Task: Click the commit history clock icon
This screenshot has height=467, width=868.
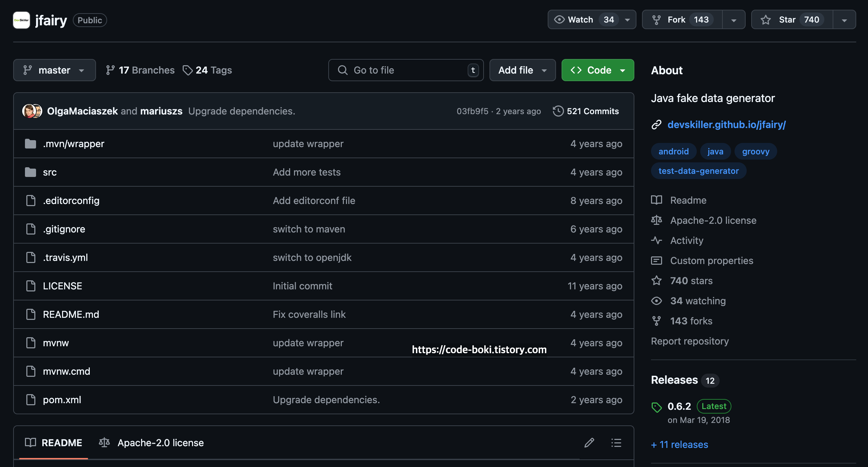Action: point(558,111)
